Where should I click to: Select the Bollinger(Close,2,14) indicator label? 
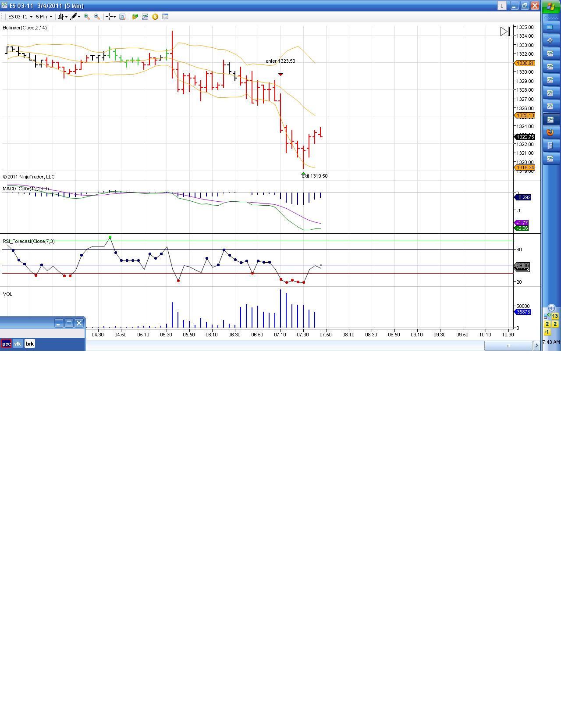click(25, 28)
